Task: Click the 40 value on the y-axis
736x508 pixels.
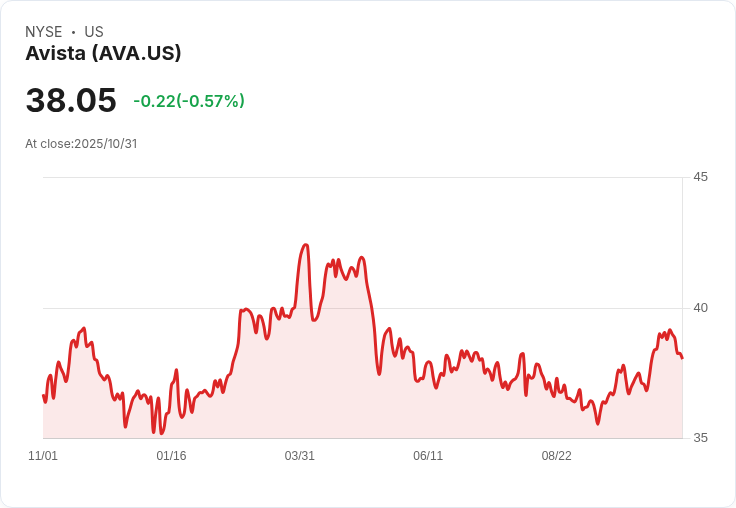Action: coord(700,308)
